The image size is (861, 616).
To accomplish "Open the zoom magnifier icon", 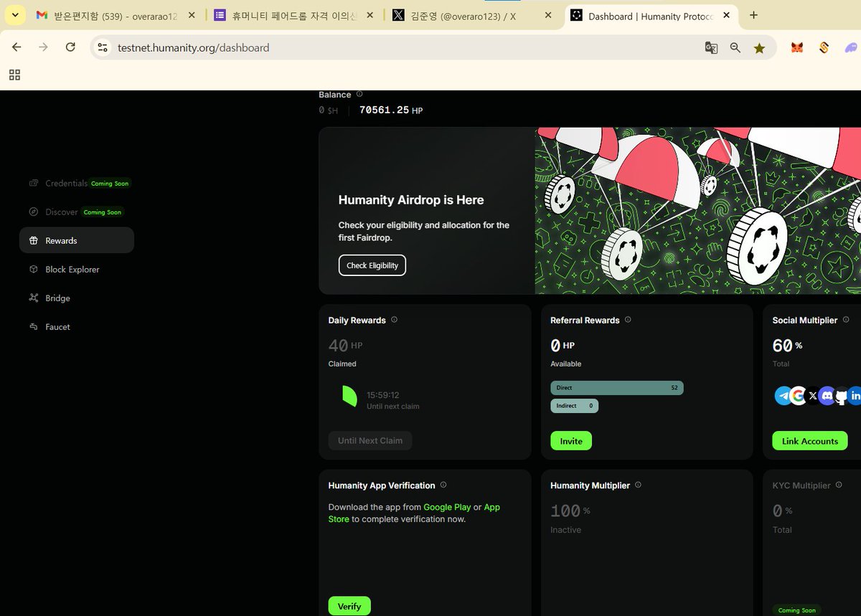I will [735, 48].
